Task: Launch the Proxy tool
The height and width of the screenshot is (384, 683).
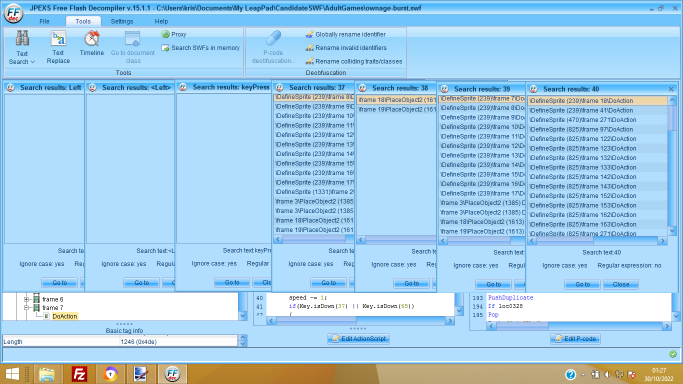Action: tap(174, 34)
